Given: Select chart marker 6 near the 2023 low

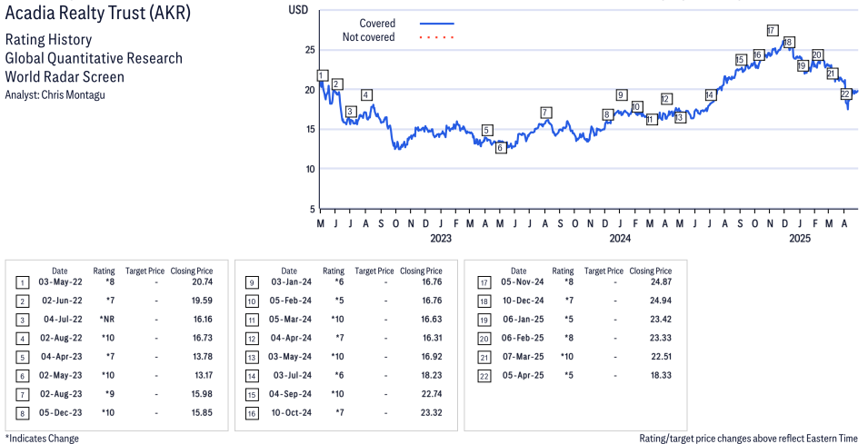Looking at the screenshot, I should [501, 148].
